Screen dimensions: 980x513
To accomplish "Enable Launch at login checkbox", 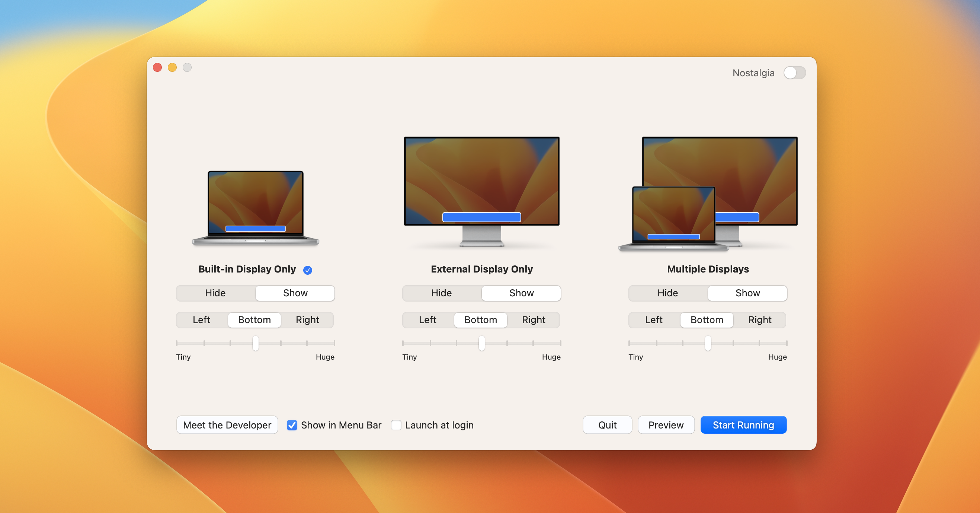I will tap(396, 425).
